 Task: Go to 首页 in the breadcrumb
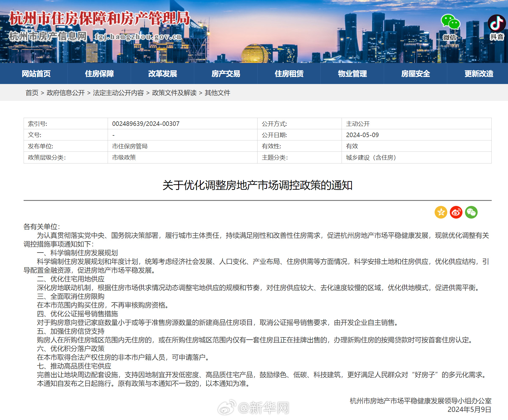(x=32, y=93)
